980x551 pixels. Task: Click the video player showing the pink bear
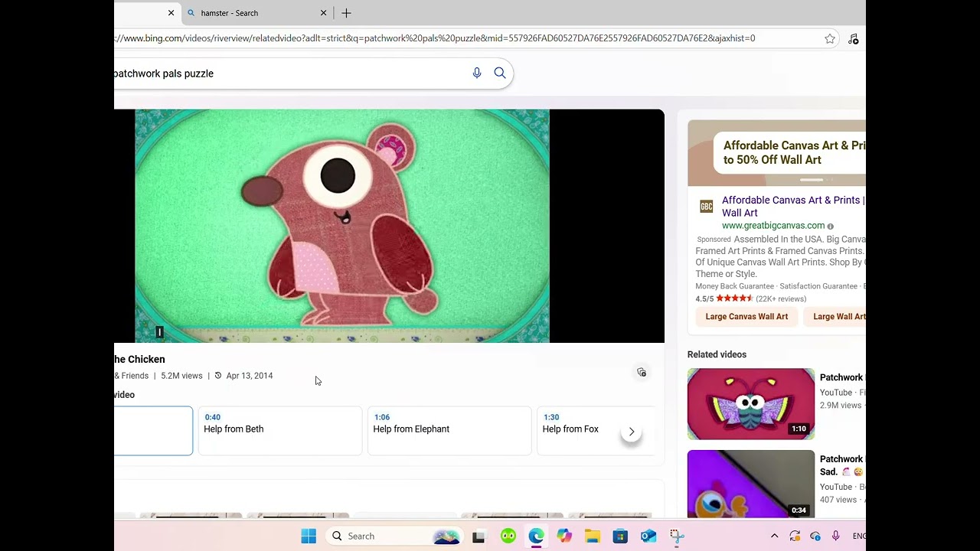(x=389, y=226)
